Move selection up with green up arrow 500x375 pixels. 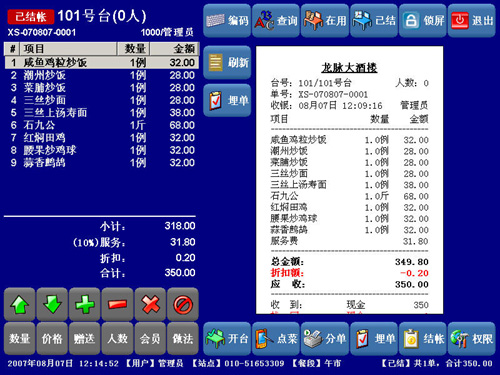pos(19,304)
